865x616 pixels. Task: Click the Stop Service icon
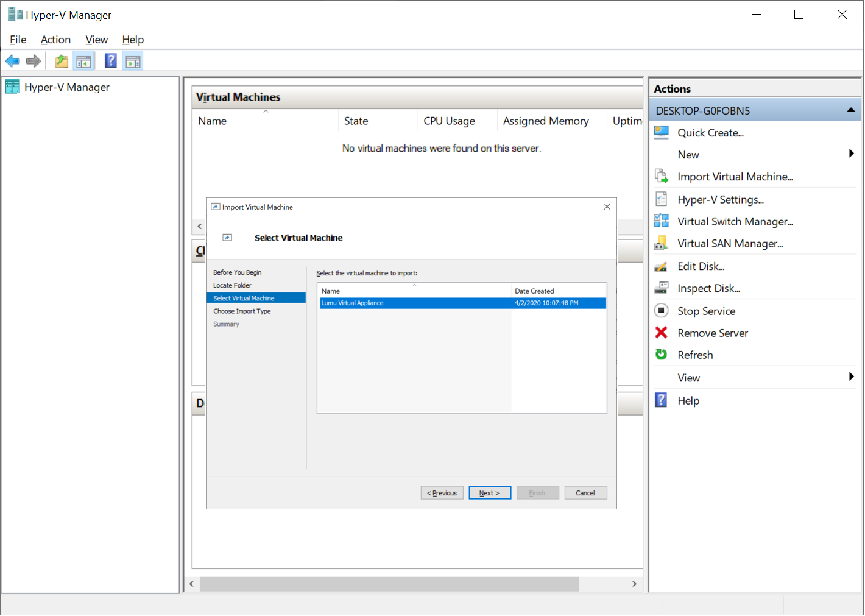pyautogui.click(x=662, y=311)
